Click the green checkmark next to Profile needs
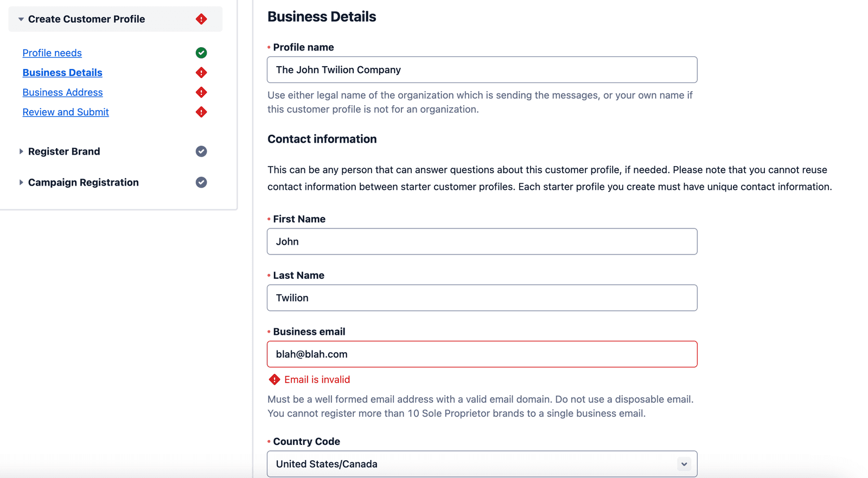The width and height of the screenshot is (868, 478). coord(201,53)
